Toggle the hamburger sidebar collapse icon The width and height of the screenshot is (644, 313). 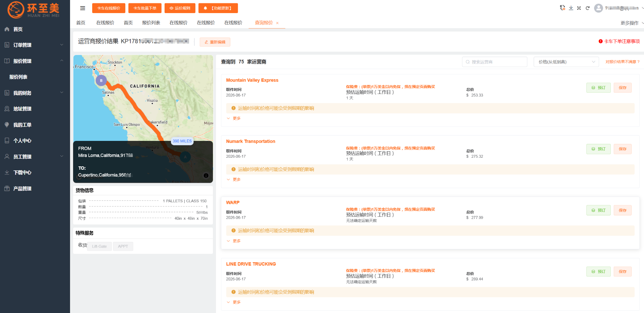tap(82, 8)
